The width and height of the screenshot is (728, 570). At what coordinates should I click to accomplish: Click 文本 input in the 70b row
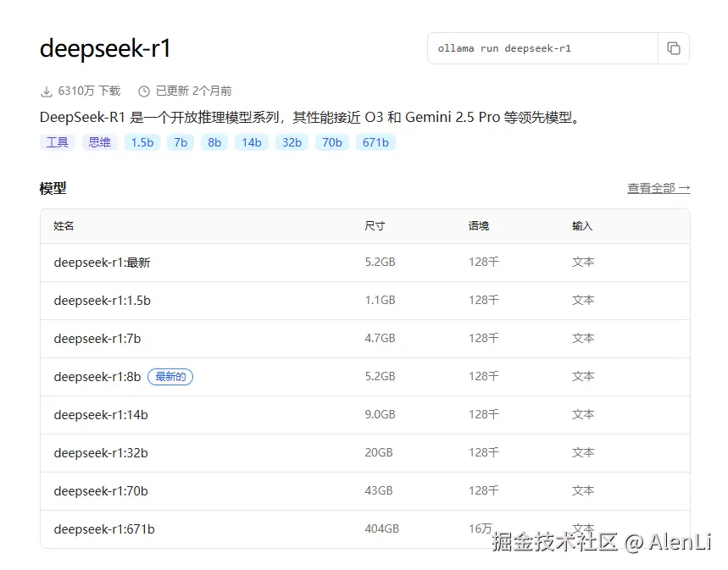click(x=583, y=490)
